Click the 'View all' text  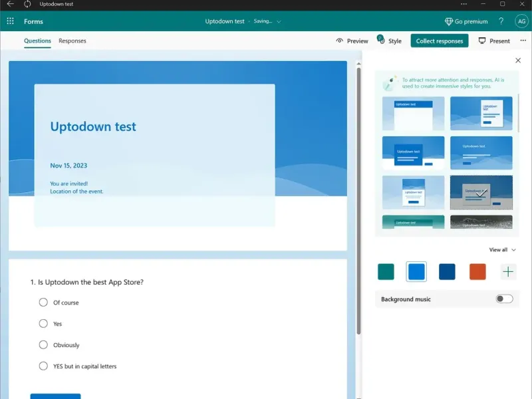[498, 250]
